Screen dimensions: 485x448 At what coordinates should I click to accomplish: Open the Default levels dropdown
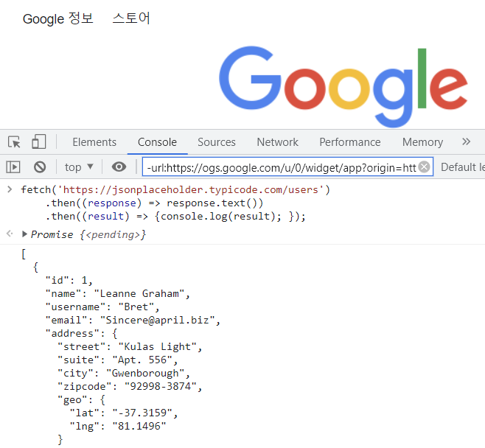click(x=463, y=167)
